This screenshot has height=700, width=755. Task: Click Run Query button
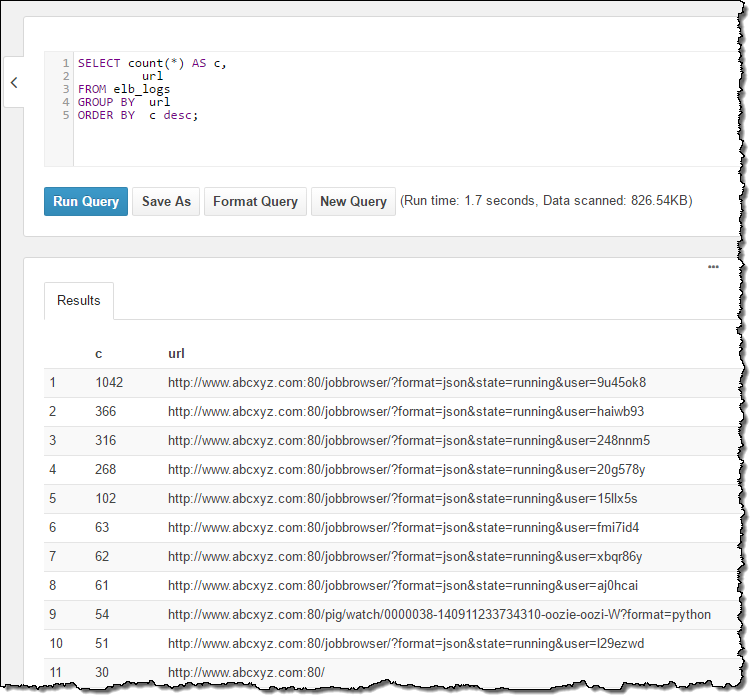(86, 201)
